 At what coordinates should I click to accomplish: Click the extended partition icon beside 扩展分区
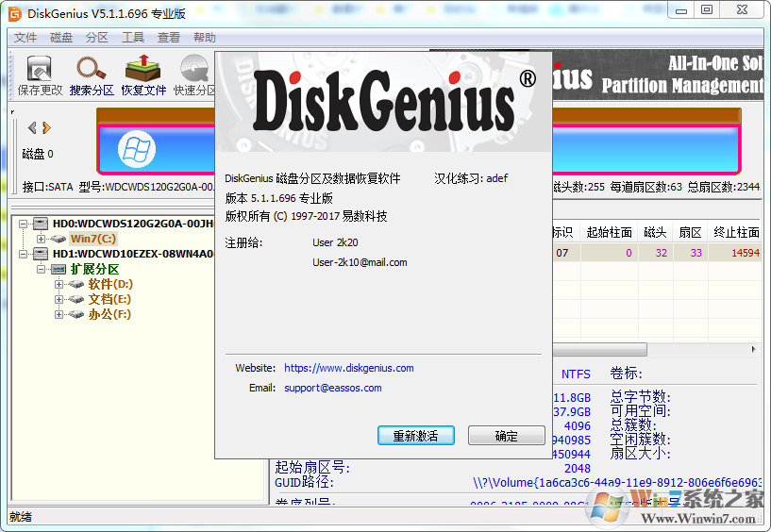click(59, 270)
